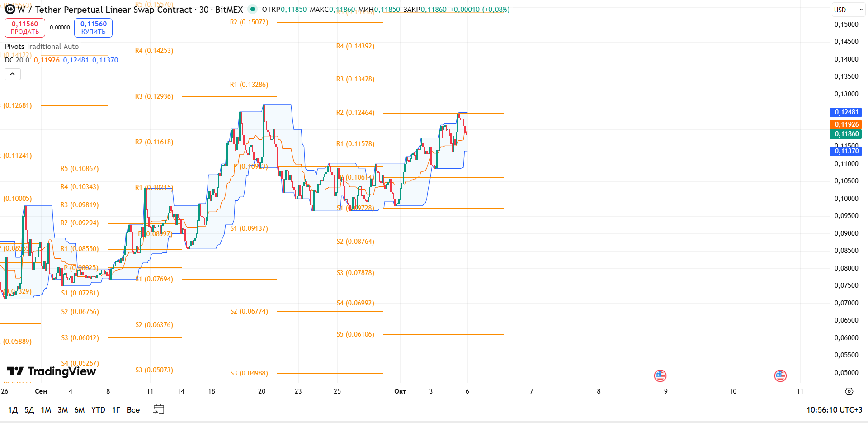Click the blue buy button 0,11560
Viewport: 868px width, 423px height.
point(93,28)
